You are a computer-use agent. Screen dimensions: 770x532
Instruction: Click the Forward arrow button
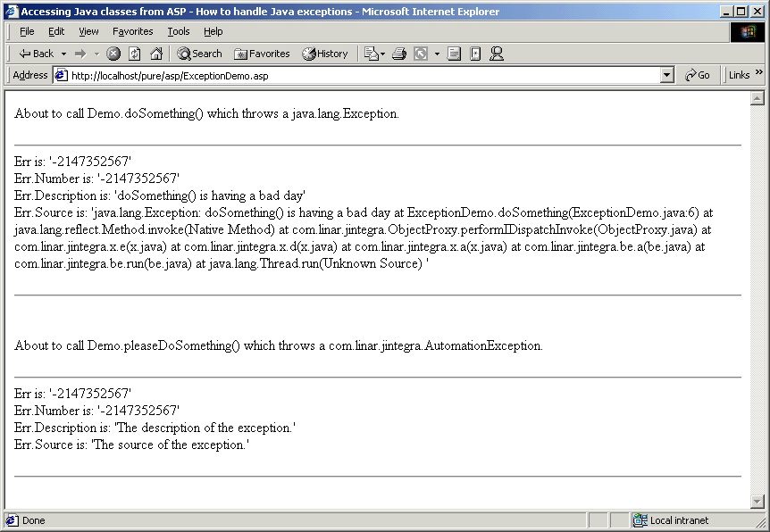[x=80, y=54]
